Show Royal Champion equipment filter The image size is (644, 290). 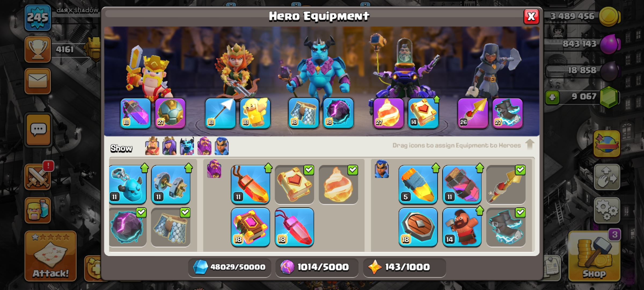222,146
